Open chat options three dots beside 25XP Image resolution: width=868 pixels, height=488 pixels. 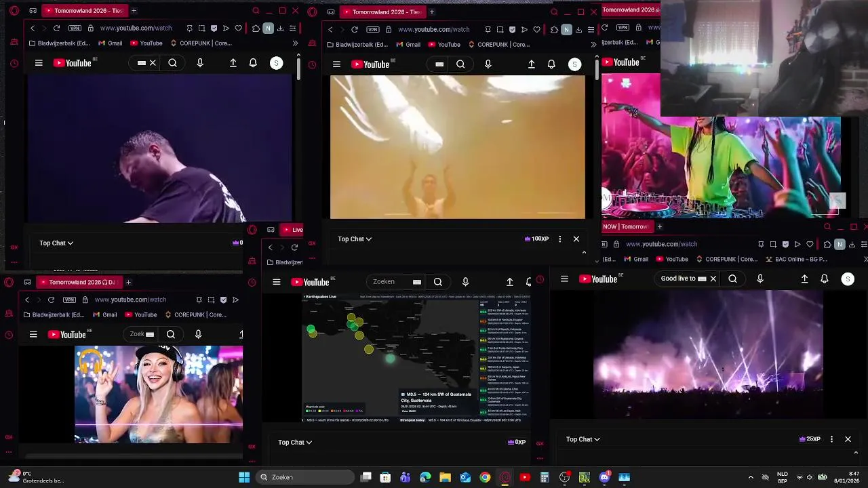point(831,439)
